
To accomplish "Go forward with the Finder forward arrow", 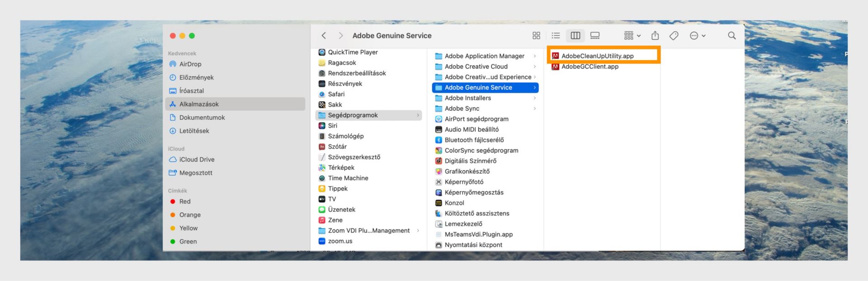I will [x=341, y=35].
